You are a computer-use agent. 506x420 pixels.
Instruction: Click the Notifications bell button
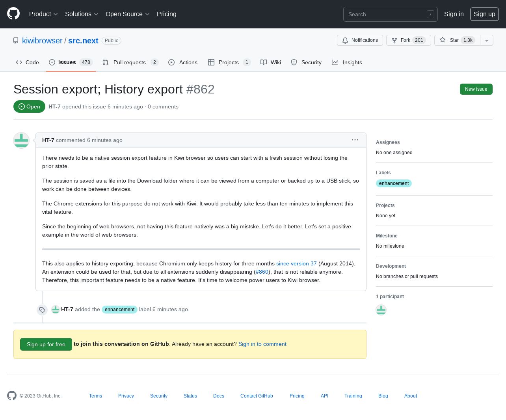pyautogui.click(x=360, y=40)
